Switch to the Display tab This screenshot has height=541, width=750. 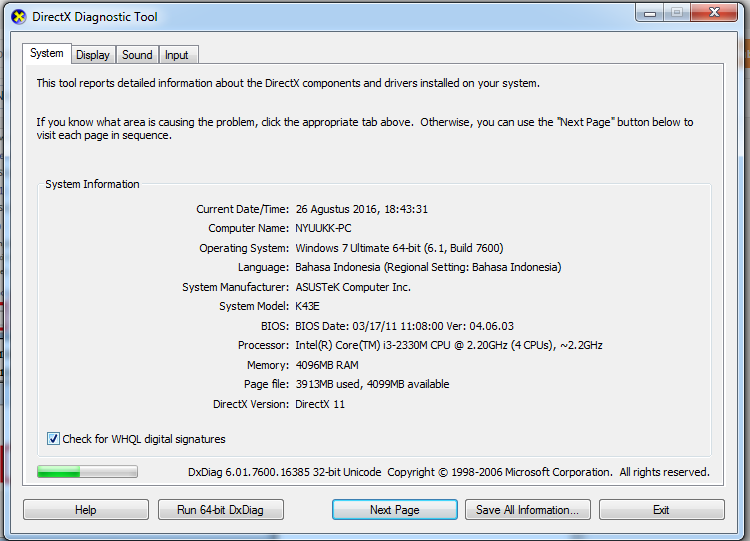click(93, 55)
